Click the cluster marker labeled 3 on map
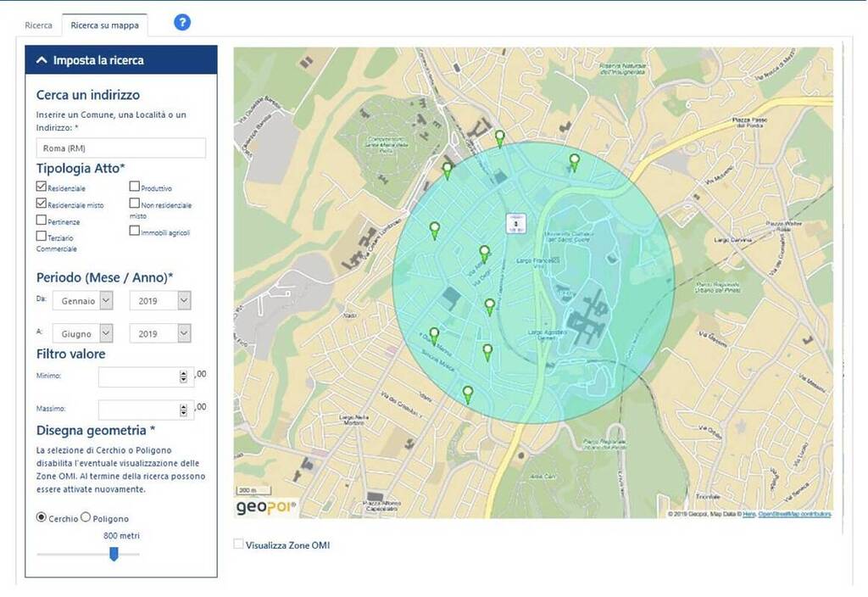The width and height of the screenshot is (868, 597). click(516, 223)
